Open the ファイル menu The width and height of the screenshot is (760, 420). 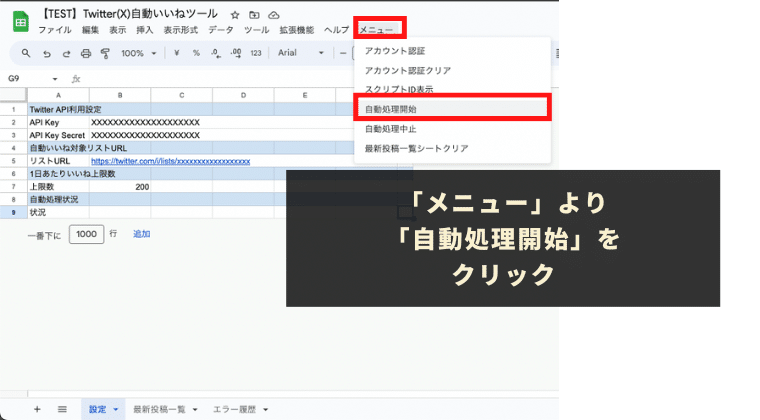pos(55,30)
